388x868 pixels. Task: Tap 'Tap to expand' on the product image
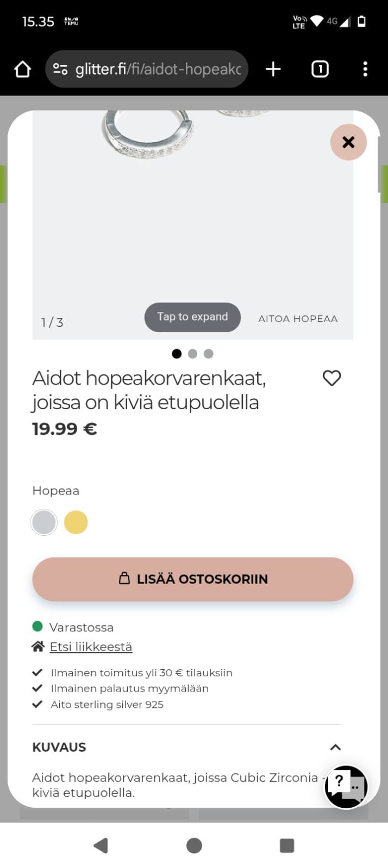[x=192, y=317]
